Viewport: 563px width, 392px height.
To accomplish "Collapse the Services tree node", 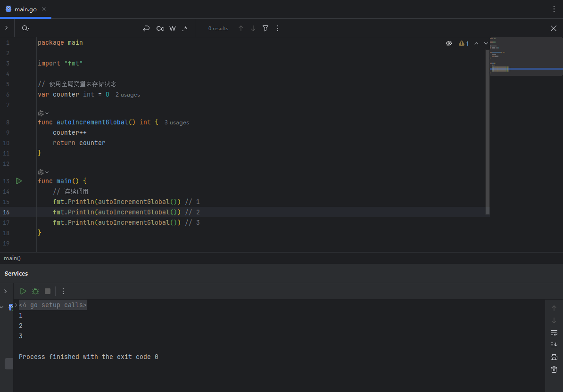I will coord(2,307).
